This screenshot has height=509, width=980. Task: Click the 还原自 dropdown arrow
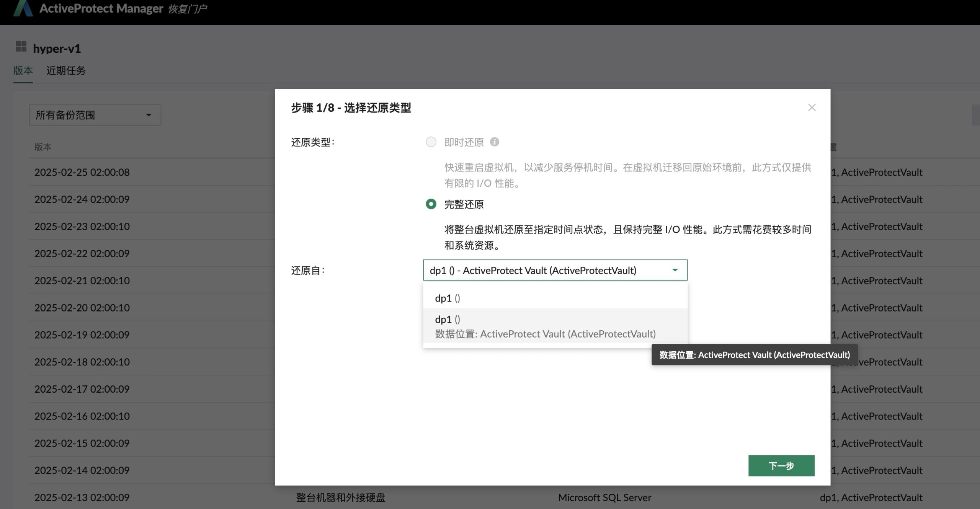[x=675, y=270]
